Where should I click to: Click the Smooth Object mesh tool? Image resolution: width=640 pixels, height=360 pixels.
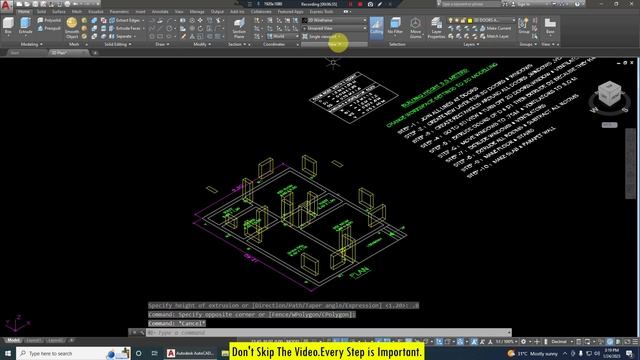(x=72, y=28)
